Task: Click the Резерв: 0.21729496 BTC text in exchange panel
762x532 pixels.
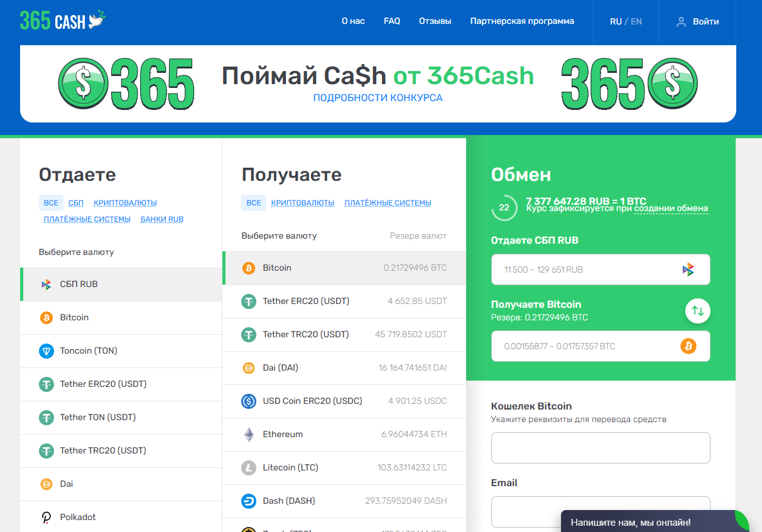Action: click(x=540, y=318)
